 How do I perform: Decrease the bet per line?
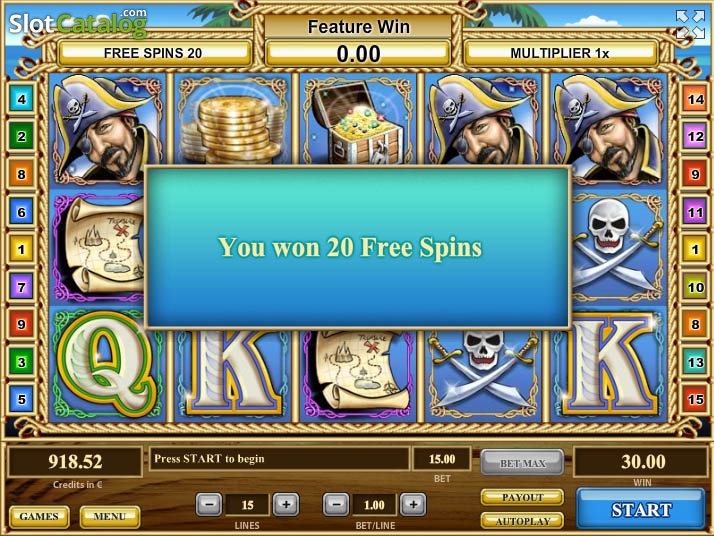tap(336, 505)
